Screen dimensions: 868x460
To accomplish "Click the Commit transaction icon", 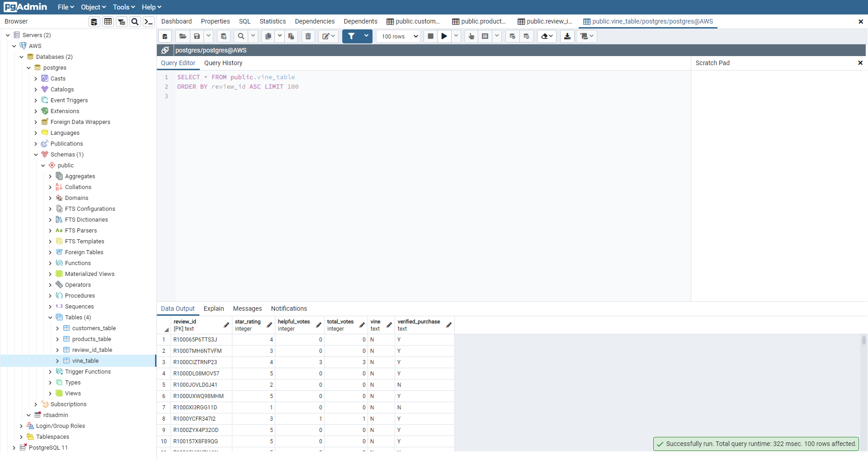I will (512, 36).
